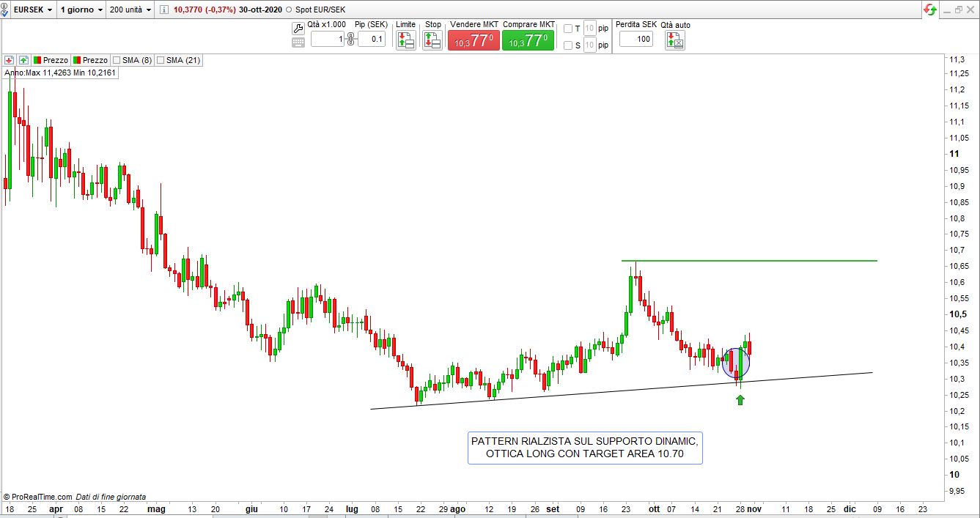Enable the SMA (8) checkbox
This screenshot has height=518, width=980.
coord(117,60)
